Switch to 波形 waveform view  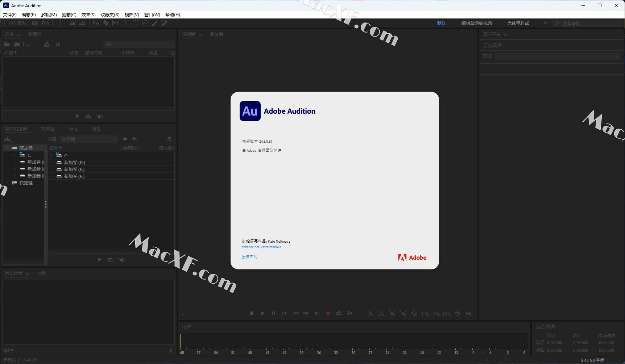point(17,23)
